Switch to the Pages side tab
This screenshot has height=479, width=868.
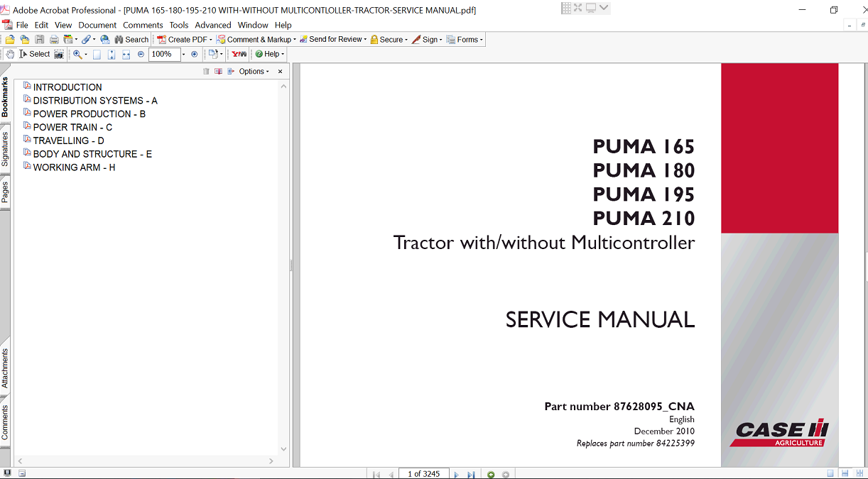click(x=5, y=192)
